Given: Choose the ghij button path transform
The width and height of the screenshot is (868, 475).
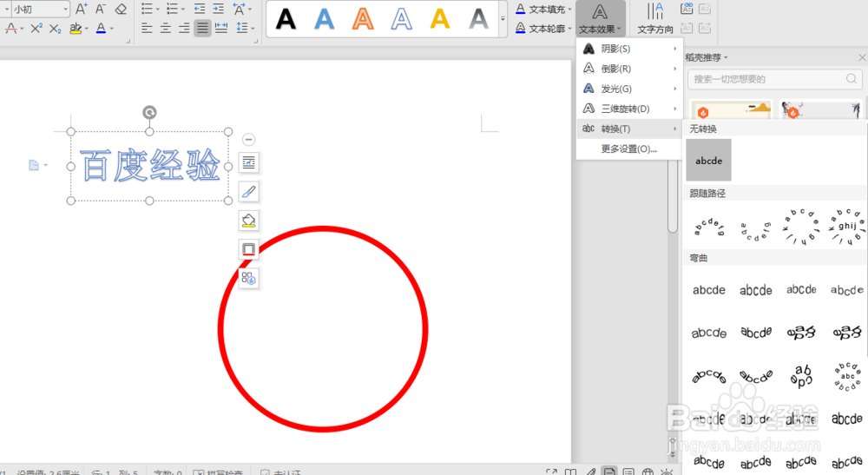Looking at the screenshot, I should (x=847, y=225).
